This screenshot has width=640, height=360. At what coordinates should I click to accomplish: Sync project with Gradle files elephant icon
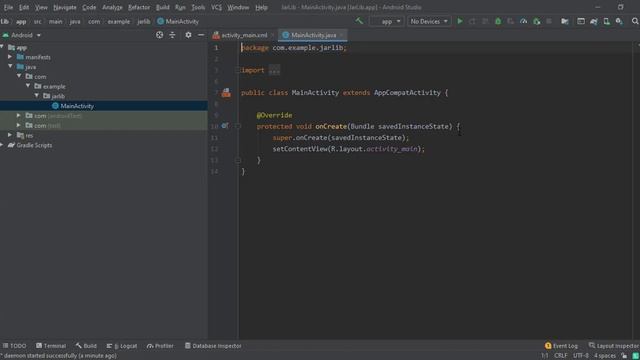(x=594, y=21)
